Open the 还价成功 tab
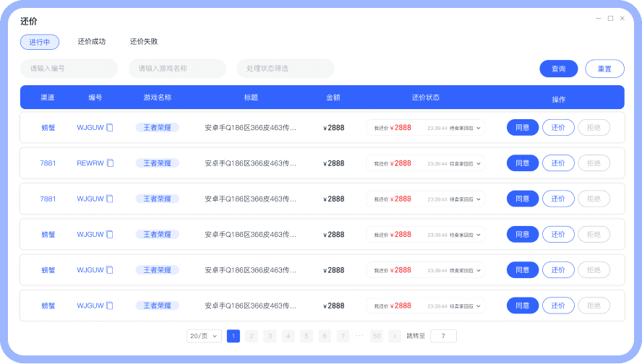Image resolution: width=642 pixels, height=364 pixels. pos(92,41)
